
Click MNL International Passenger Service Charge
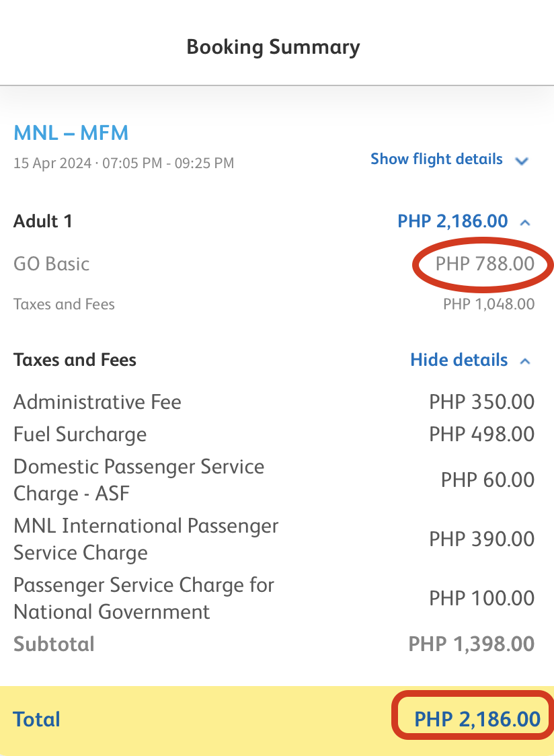(x=146, y=539)
